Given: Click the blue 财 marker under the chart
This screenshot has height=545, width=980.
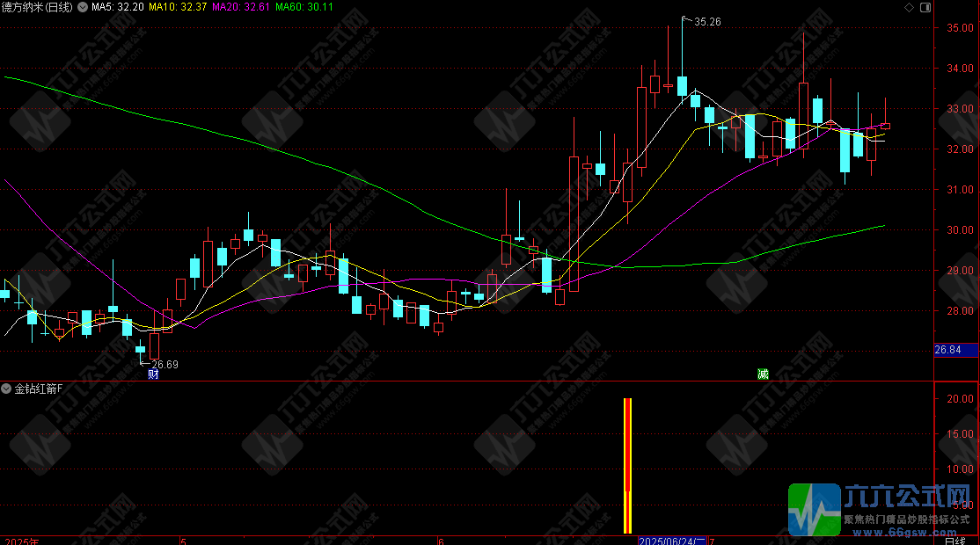Looking at the screenshot, I should coord(153,374).
